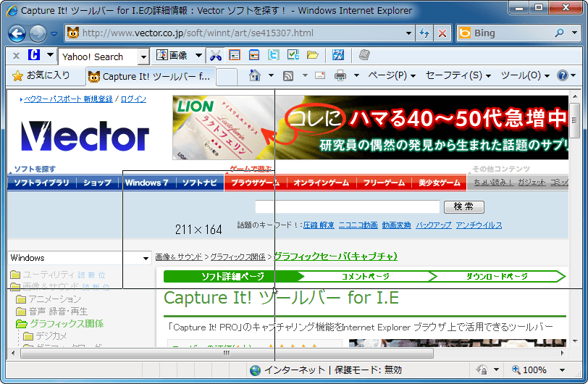The image size is (588, 384).
Task: Click the Print printer icon
Action: point(340,76)
